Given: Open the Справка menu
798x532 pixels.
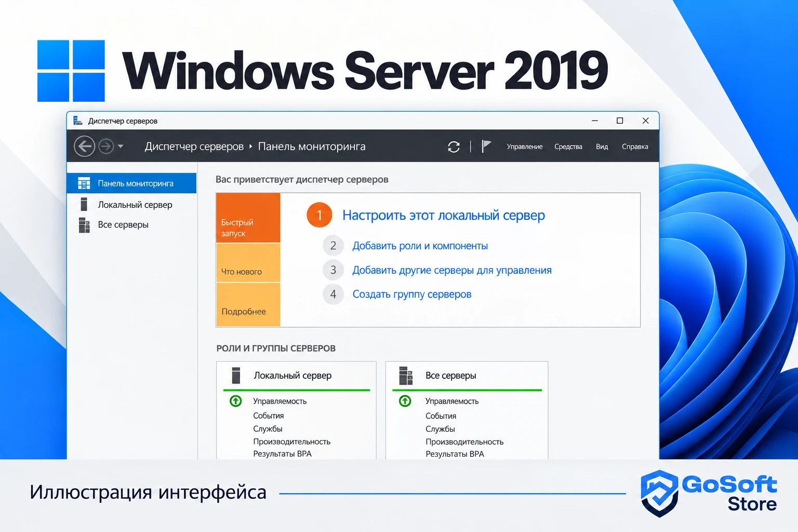Looking at the screenshot, I should pyautogui.click(x=635, y=147).
